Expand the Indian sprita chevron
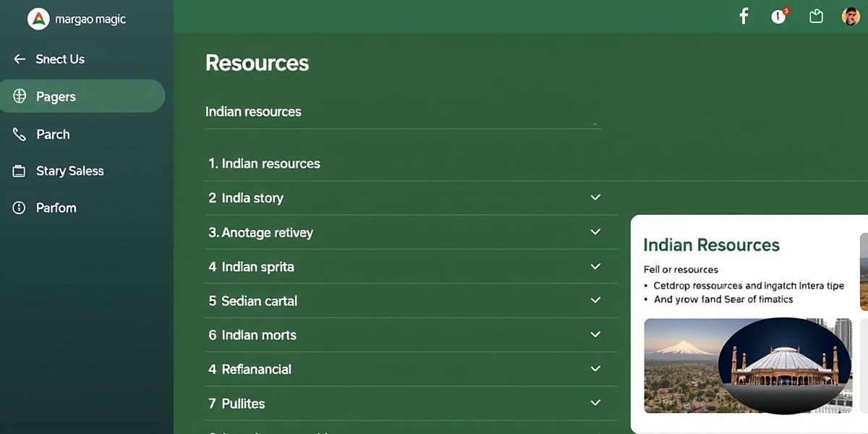This screenshot has height=434, width=868. (595, 266)
